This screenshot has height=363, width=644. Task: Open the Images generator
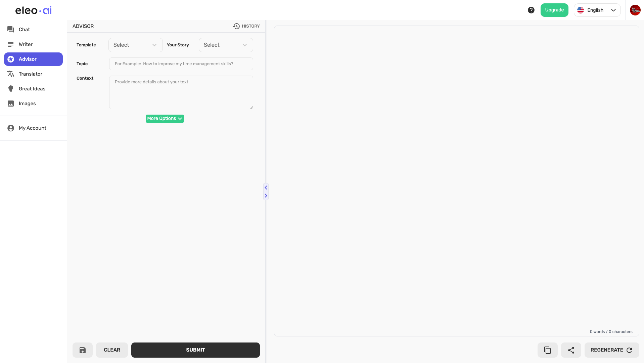(28, 104)
